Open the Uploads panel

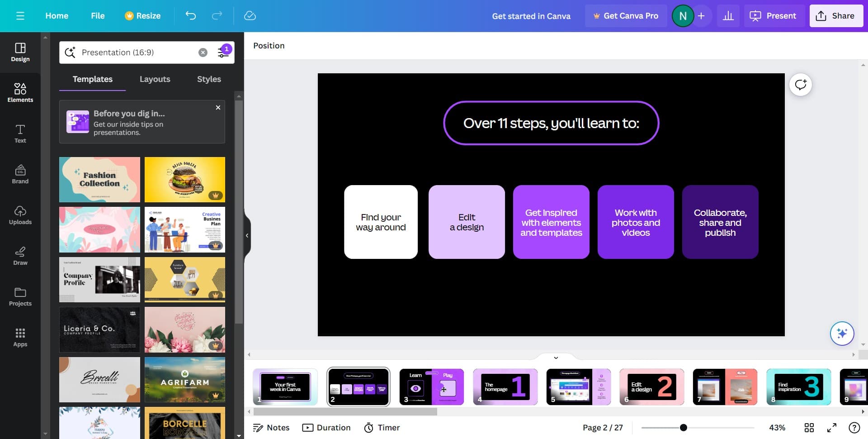20,215
